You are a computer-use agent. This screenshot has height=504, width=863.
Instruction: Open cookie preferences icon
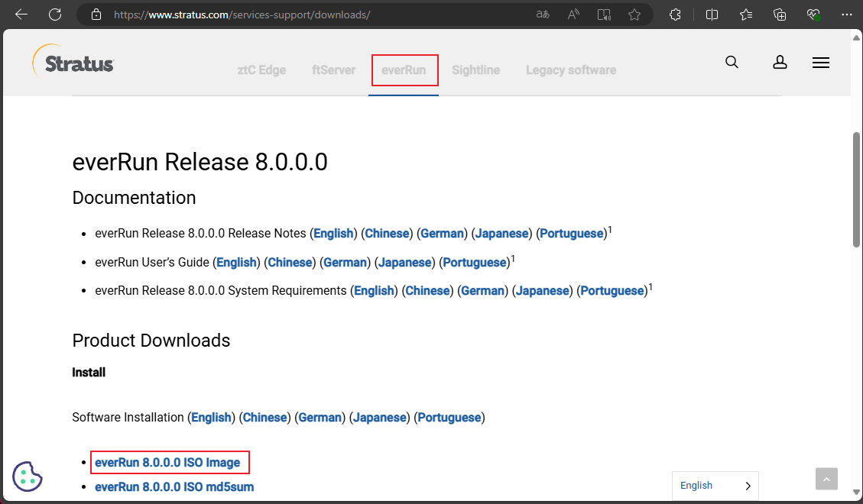point(28,476)
